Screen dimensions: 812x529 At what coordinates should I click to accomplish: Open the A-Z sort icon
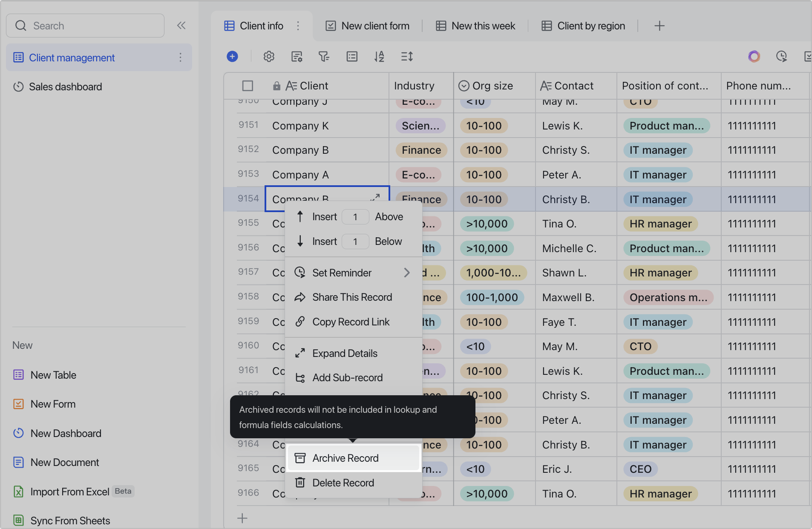379,56
